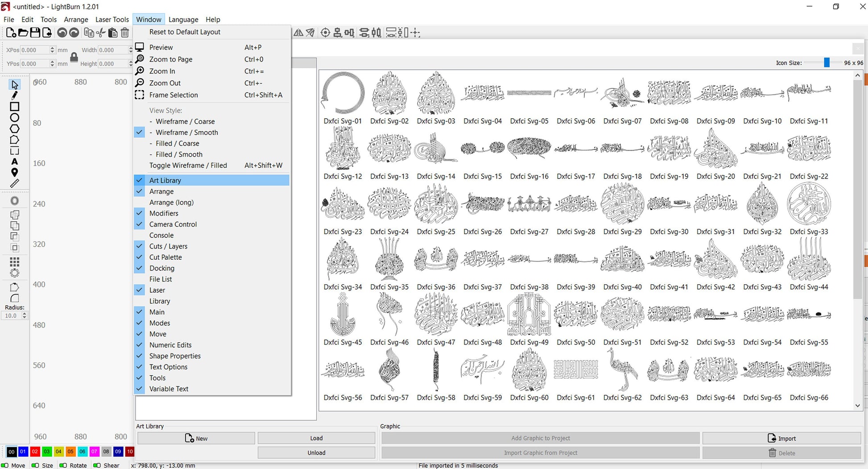The image size is (868, 469).
Task: Click the Load library button
Action: point(316,438)
